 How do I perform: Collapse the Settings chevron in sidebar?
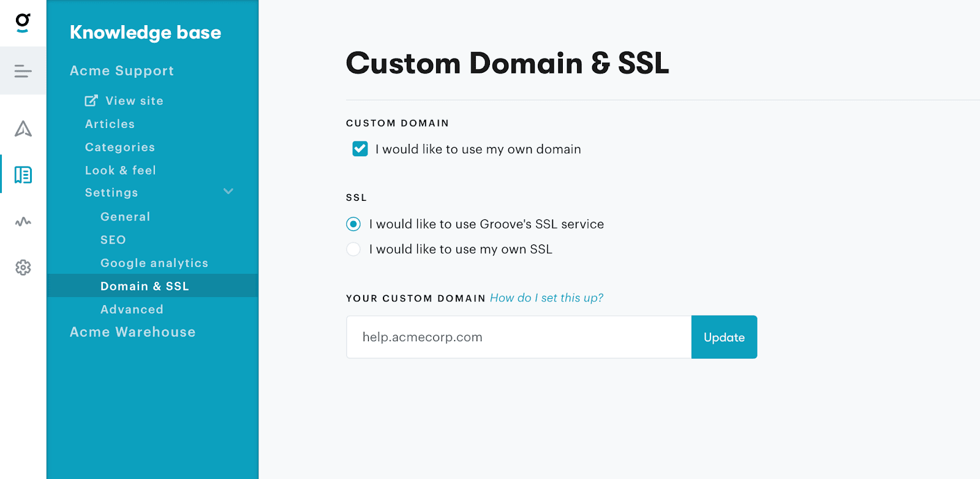(x=228, y=192)
